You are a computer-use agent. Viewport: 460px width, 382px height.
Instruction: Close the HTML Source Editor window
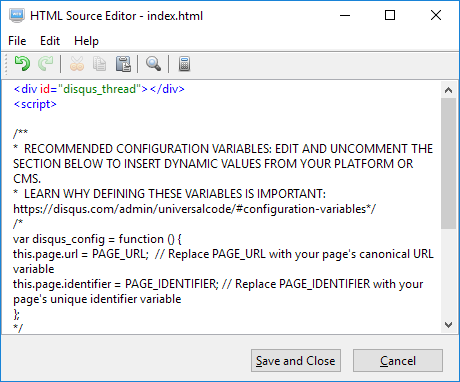tap(436, 15)
